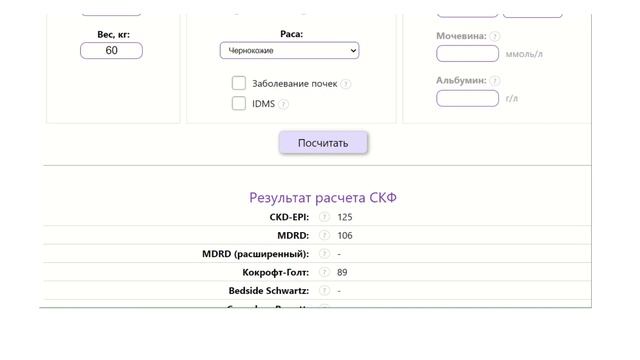Tick the IDMS checkbox
Screen dimensions: 640x360
(x=239, y=103)
